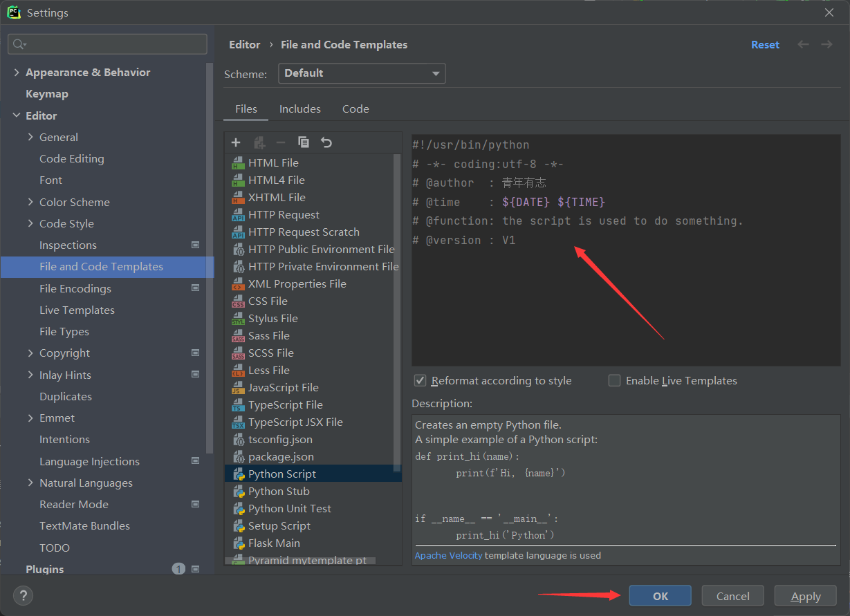
Task: Click the XML Properties File icon
Action: coord(238,284)
